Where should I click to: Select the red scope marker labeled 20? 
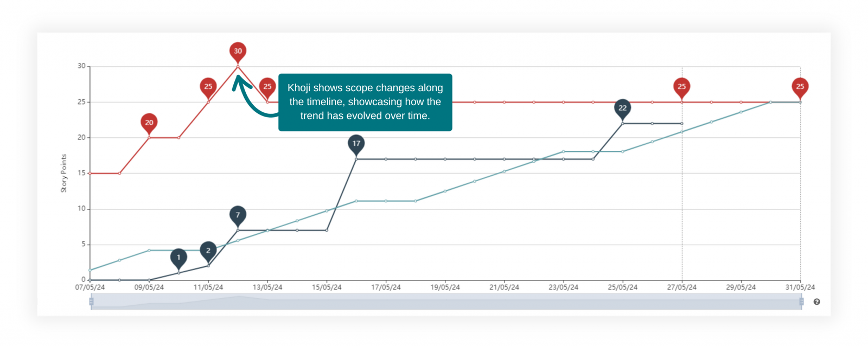point(149,123)
